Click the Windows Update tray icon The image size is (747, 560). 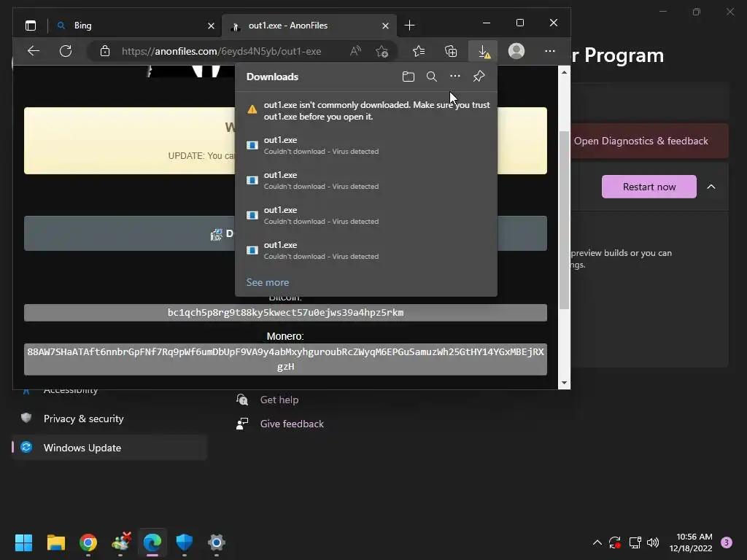(614, 542)
